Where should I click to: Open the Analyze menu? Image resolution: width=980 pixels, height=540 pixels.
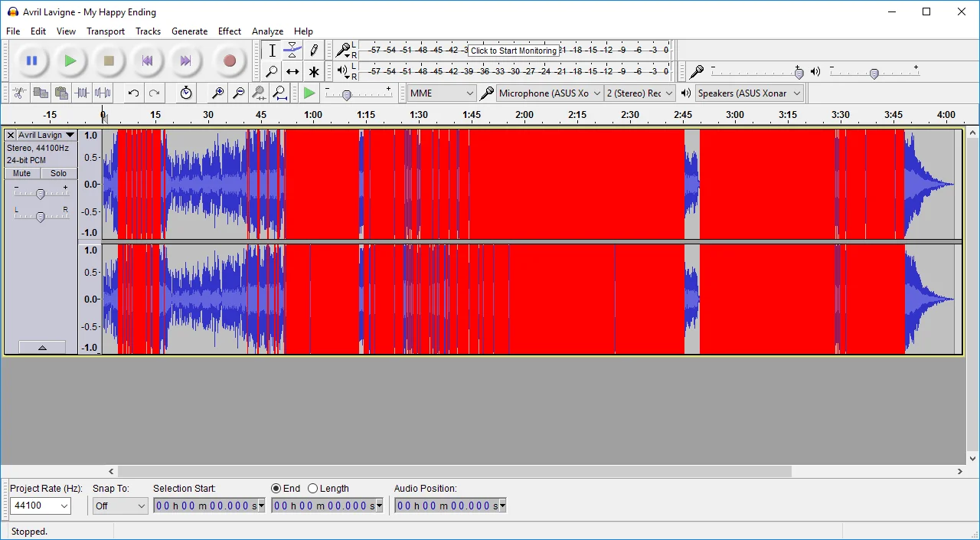[x=268, y=31]
